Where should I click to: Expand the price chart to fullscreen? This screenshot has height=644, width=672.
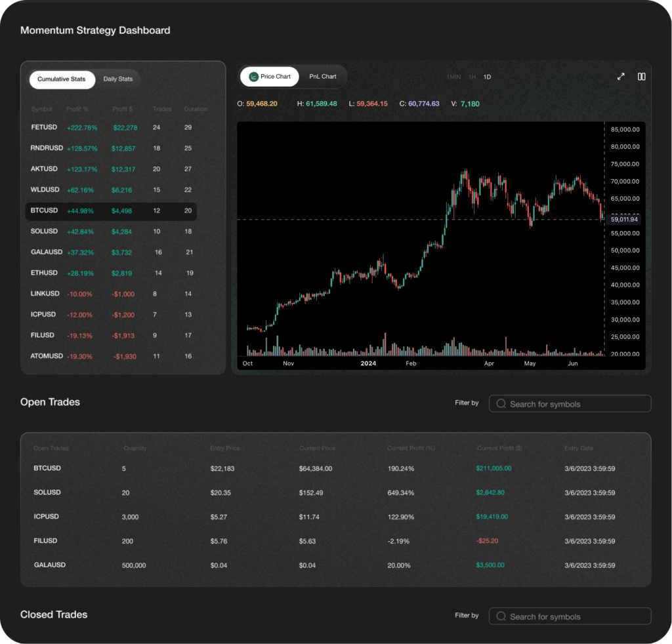(621, 77)
